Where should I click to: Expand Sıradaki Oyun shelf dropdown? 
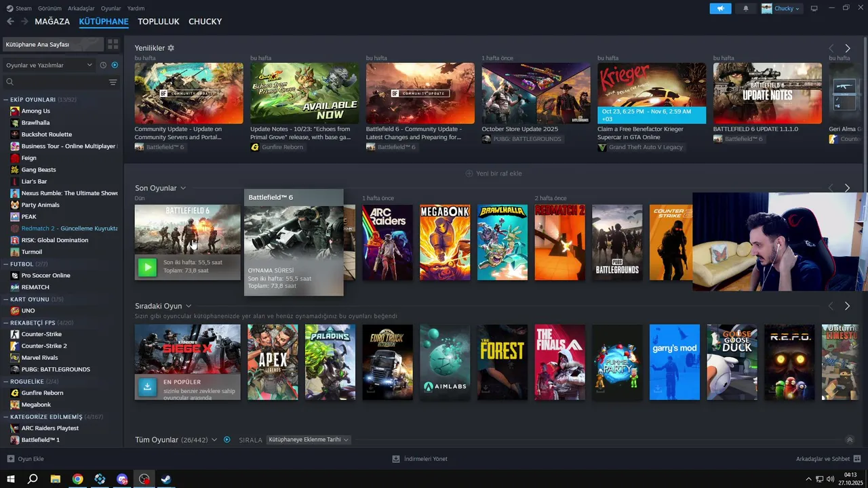tap(189, 306)
